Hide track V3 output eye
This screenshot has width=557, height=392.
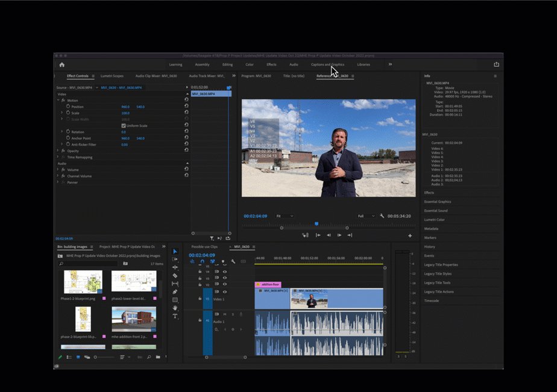[x=224, y=278]
